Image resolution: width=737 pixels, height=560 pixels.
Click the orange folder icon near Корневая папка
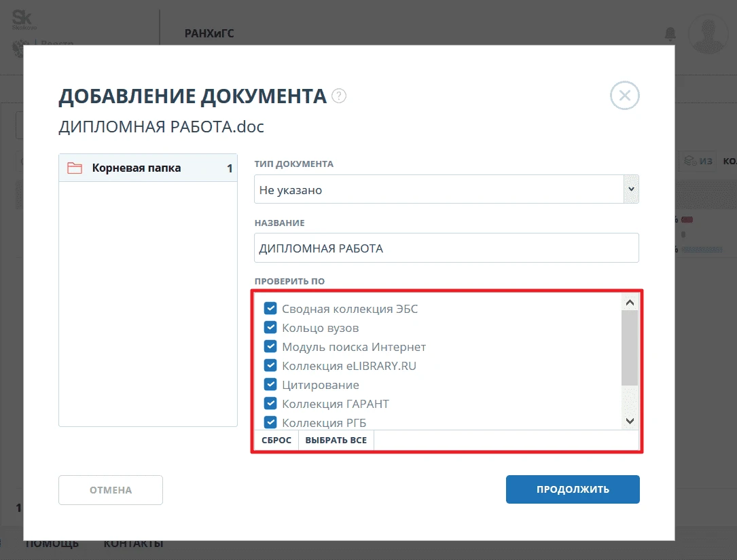coord(75,167)
